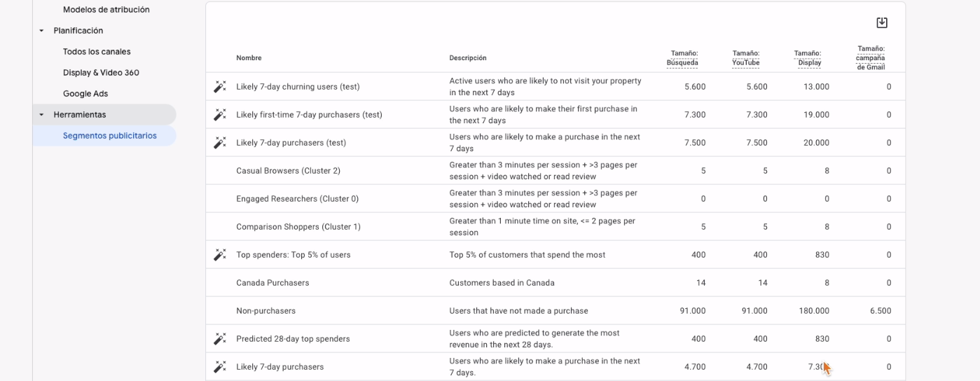This screenshot has height=381, width=980.
Task: Click Tamaño: campaña de Gmail header
Action: [x=870, y=58]
